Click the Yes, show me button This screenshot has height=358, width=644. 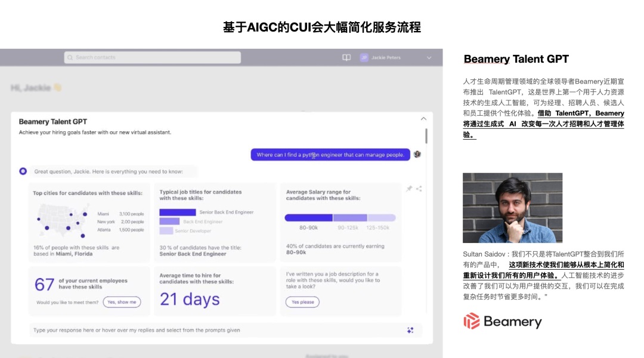point(123,302)
